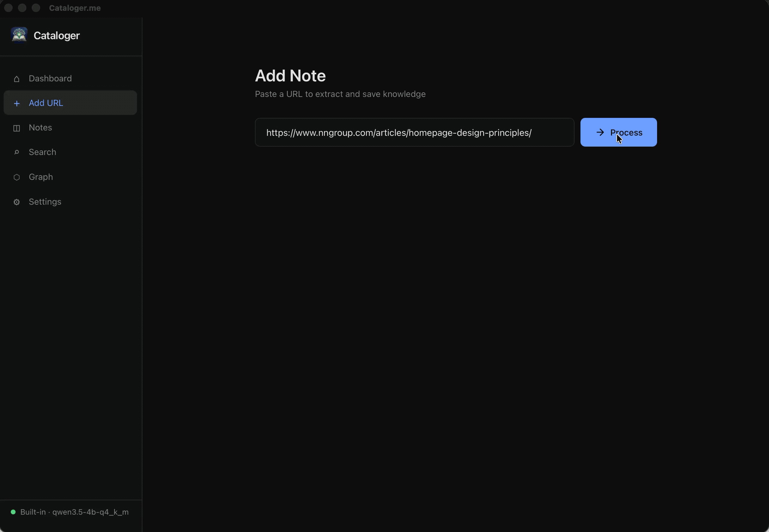Open the Dashboard page

click(x=70, y=78)
